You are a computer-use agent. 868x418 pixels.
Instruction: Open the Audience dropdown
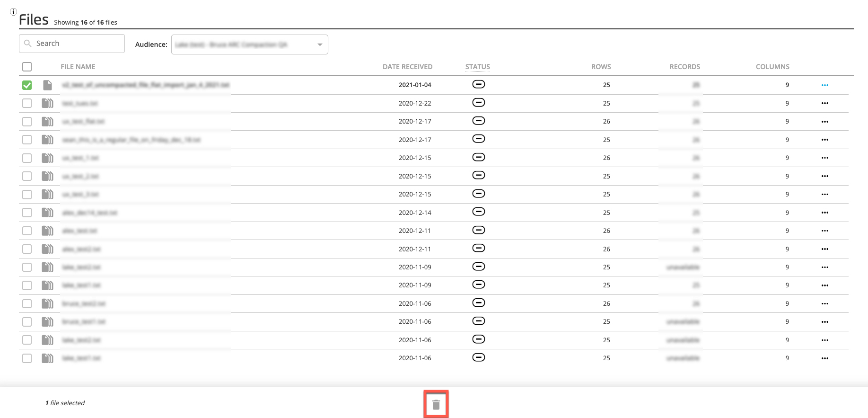tap(249, 44)
